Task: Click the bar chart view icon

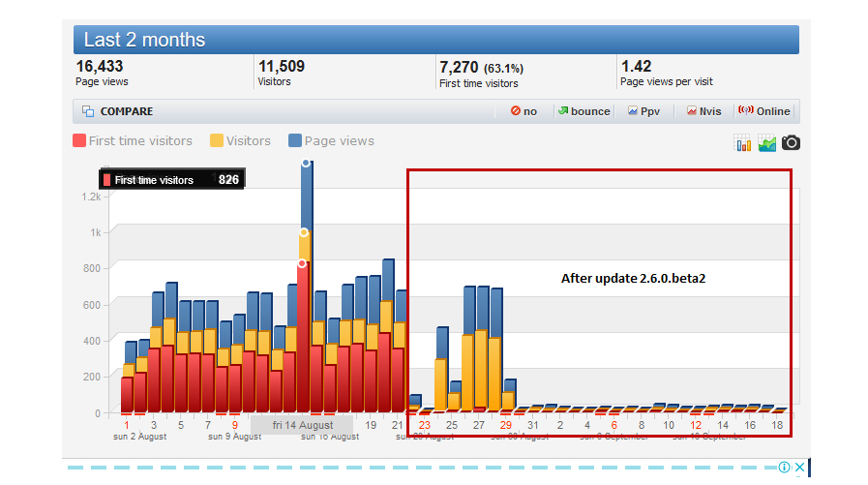Action: (742, 143)
